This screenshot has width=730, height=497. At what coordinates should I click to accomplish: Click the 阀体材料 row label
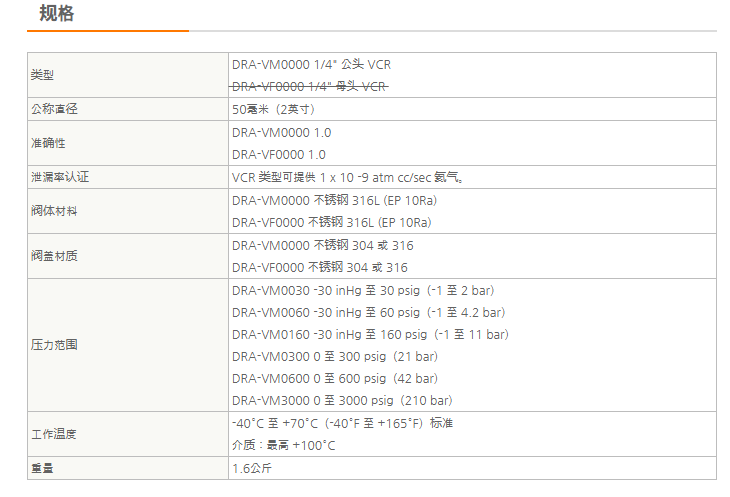pyautogui.click(x=53, y=212)
